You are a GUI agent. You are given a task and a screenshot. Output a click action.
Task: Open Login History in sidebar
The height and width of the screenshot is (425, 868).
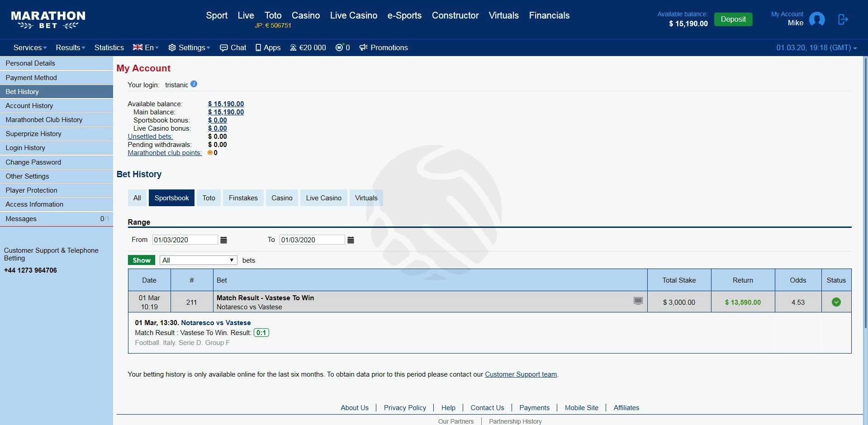(x=57, y=148)
